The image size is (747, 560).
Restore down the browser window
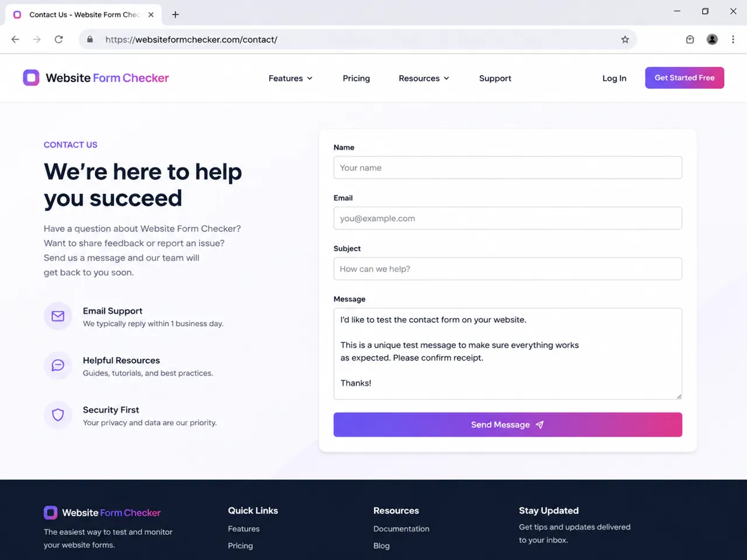(705, 11)
